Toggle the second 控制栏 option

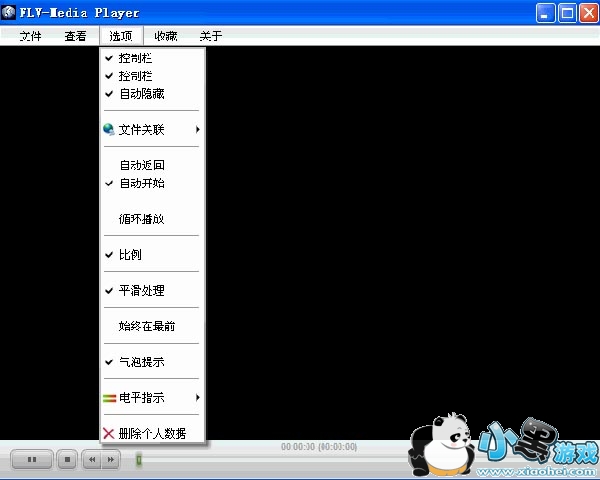[152, 76]
